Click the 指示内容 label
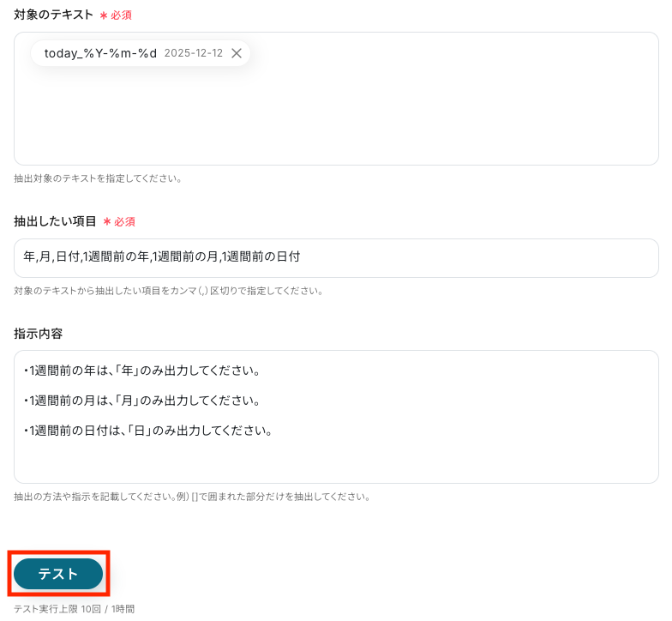The width and height of the screenshot is (672, 621). 38,334
